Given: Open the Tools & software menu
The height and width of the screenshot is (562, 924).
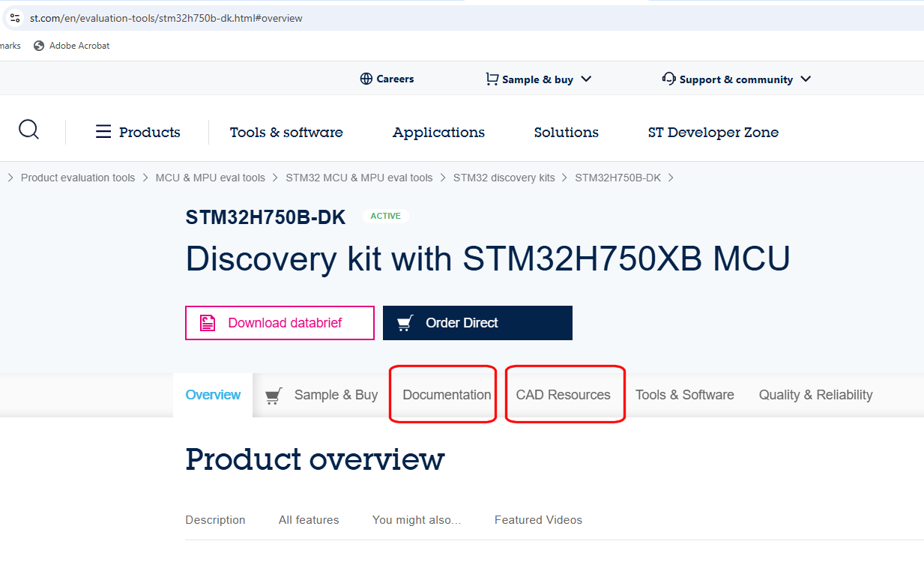Looking at the screenshot, I should click(286, 132).
